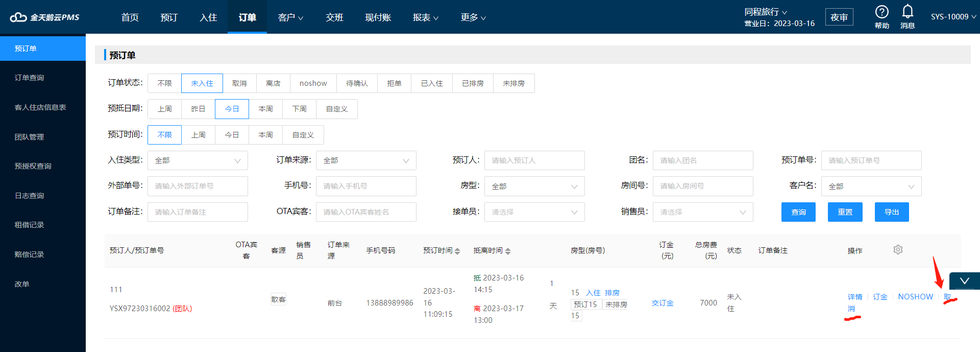980x352 pixels.
Task: Click the blue 查询 button
Action: (798, 212)
